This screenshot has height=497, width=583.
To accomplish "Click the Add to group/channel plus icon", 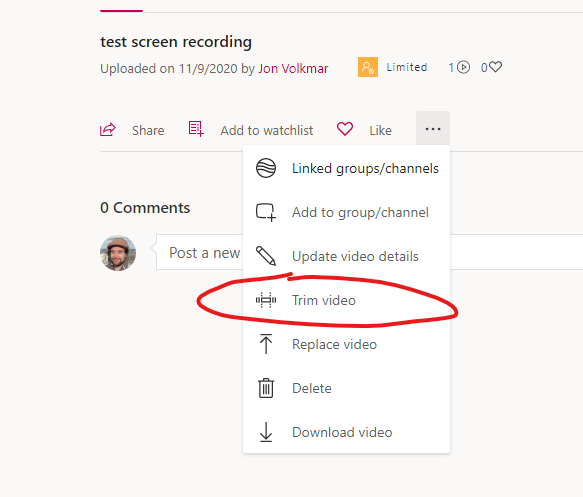I will (x=266, y=212).
